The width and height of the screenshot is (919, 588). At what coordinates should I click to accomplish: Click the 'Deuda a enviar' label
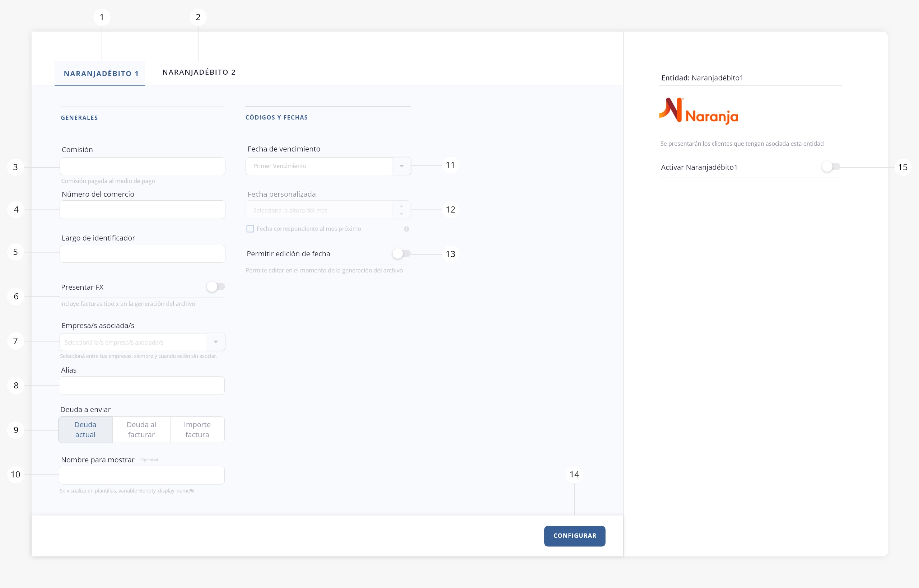point(85,410)
